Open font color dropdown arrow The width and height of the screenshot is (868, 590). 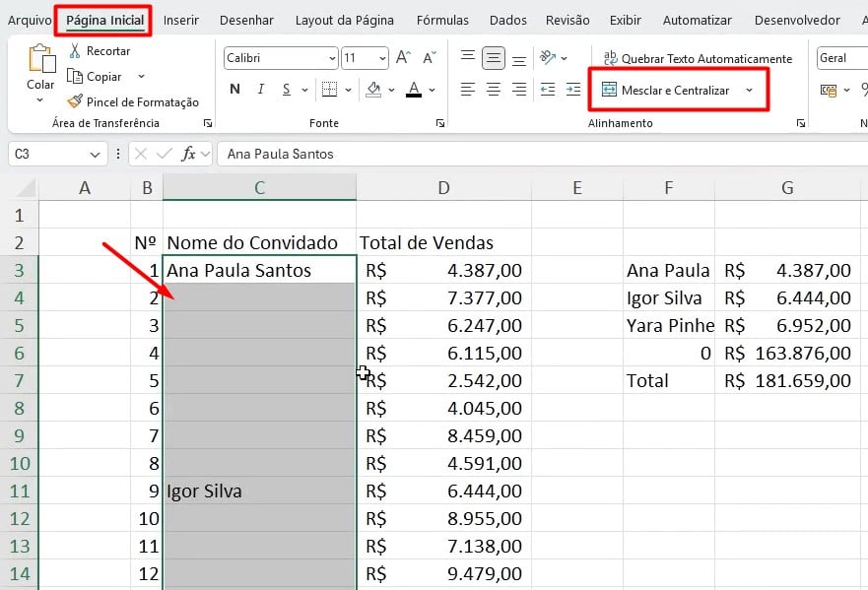click(432, 90)
